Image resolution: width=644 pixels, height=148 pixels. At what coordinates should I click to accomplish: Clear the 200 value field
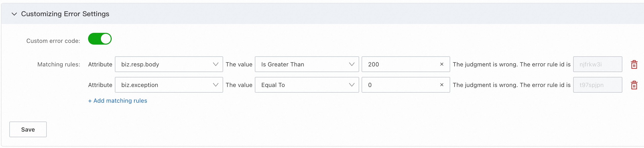[442, 64]
